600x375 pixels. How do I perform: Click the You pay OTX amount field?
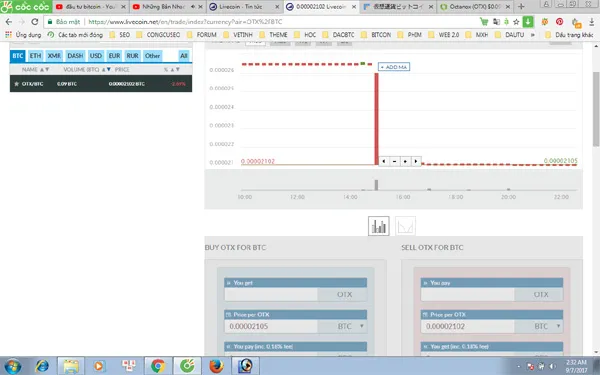click(468, 294)
